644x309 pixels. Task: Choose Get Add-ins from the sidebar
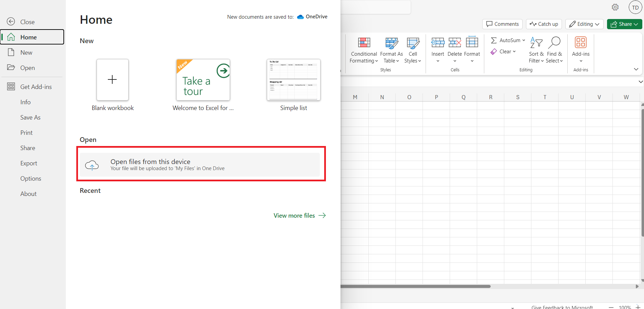pos(36,87)
